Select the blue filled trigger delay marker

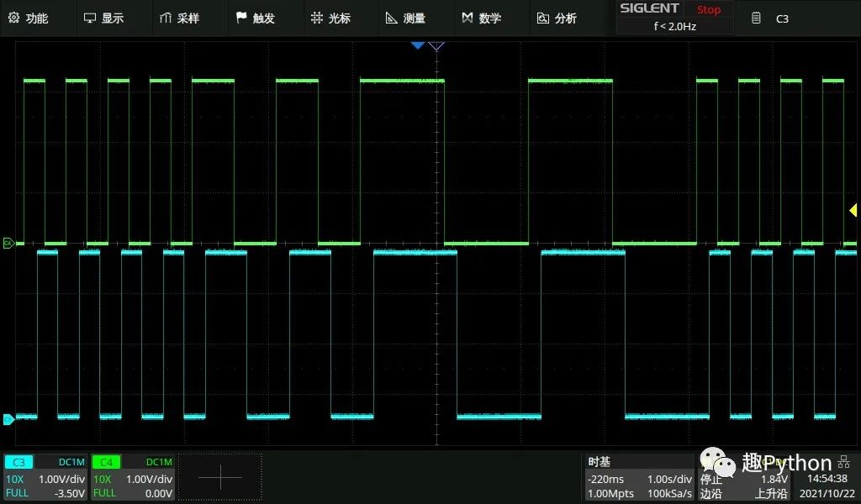click(418, 45)
